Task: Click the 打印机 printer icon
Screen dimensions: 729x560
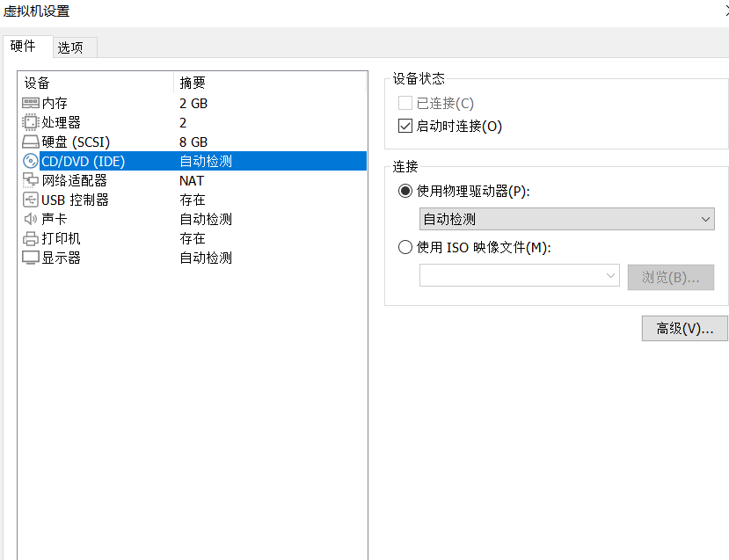Action: click(32, 238)
